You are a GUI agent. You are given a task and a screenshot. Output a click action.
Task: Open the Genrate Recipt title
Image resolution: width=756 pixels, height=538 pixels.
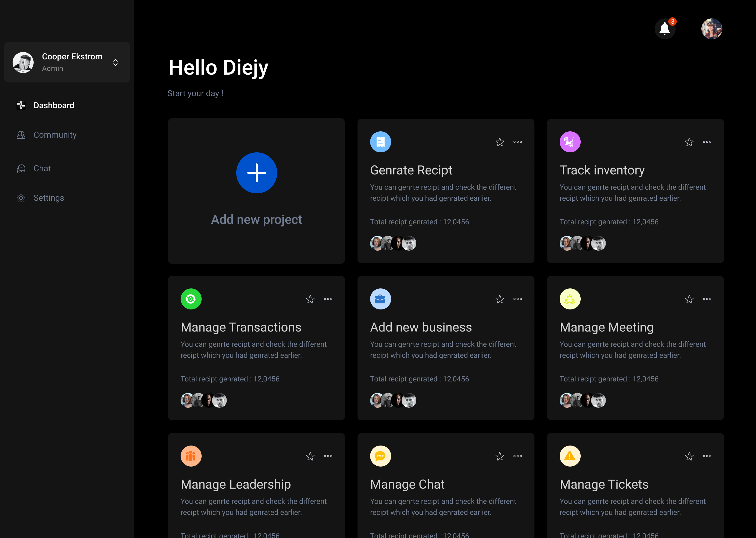(411, 170)
